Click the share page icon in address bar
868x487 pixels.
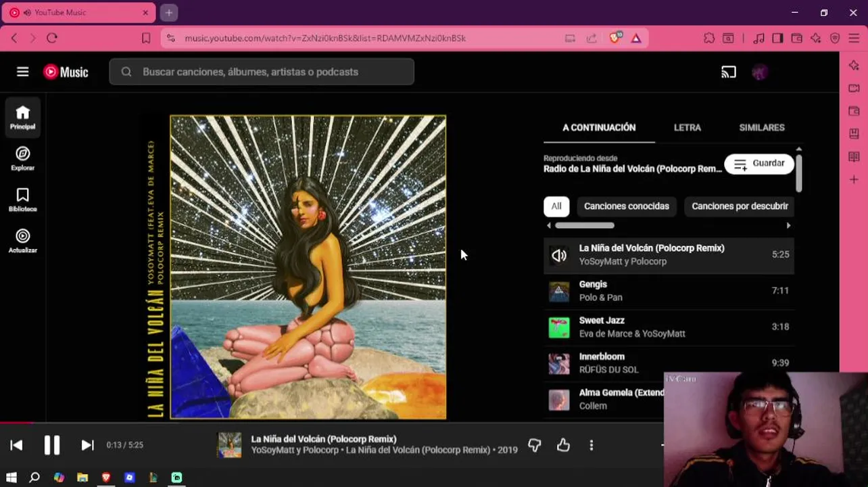[x=592, y=39]
